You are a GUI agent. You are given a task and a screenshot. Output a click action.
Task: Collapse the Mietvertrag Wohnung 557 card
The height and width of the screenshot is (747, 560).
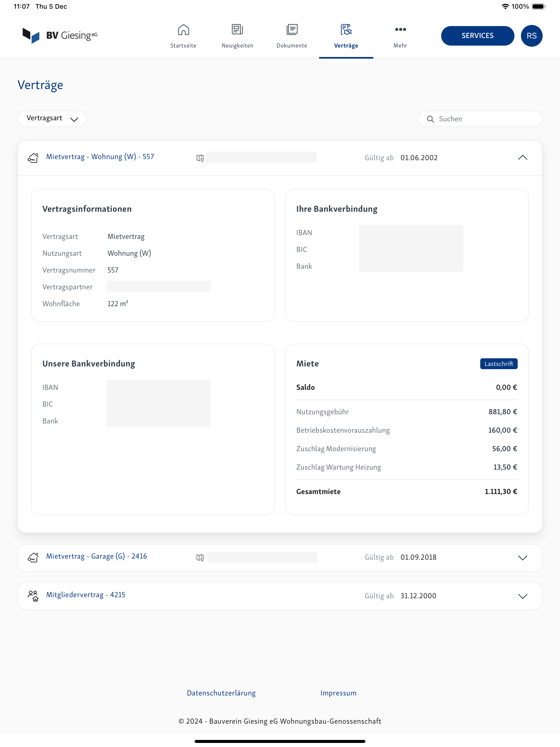[522, 158]
